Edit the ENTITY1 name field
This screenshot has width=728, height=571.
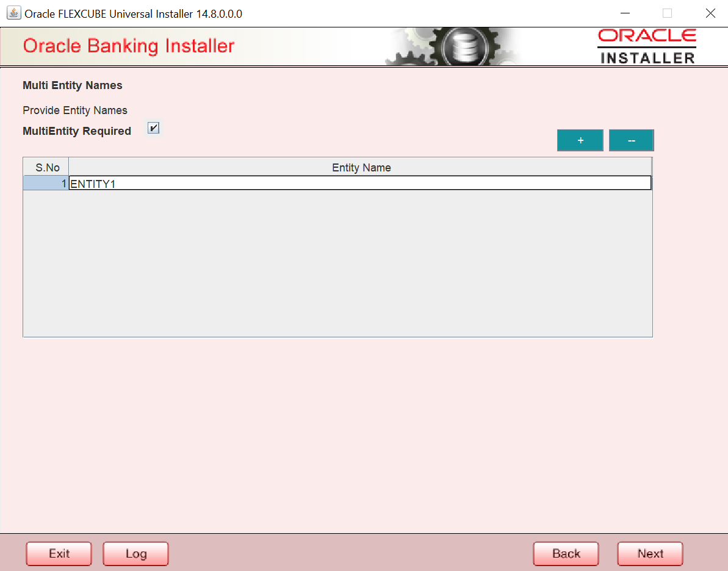(360, 184)
